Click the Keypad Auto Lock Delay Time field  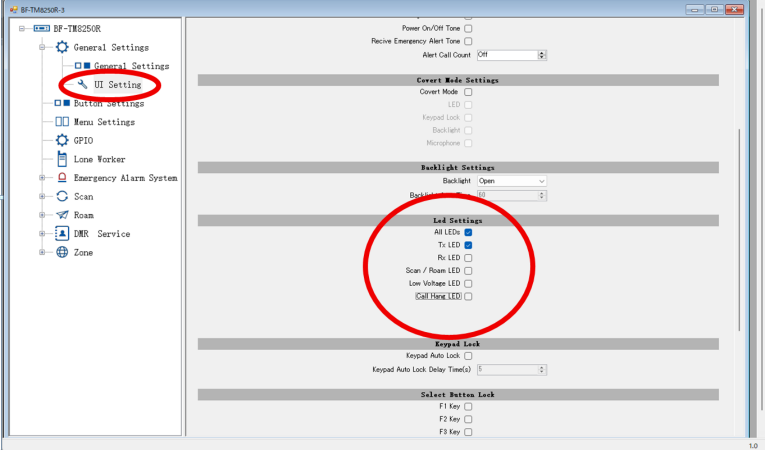(x=508, y=369)
